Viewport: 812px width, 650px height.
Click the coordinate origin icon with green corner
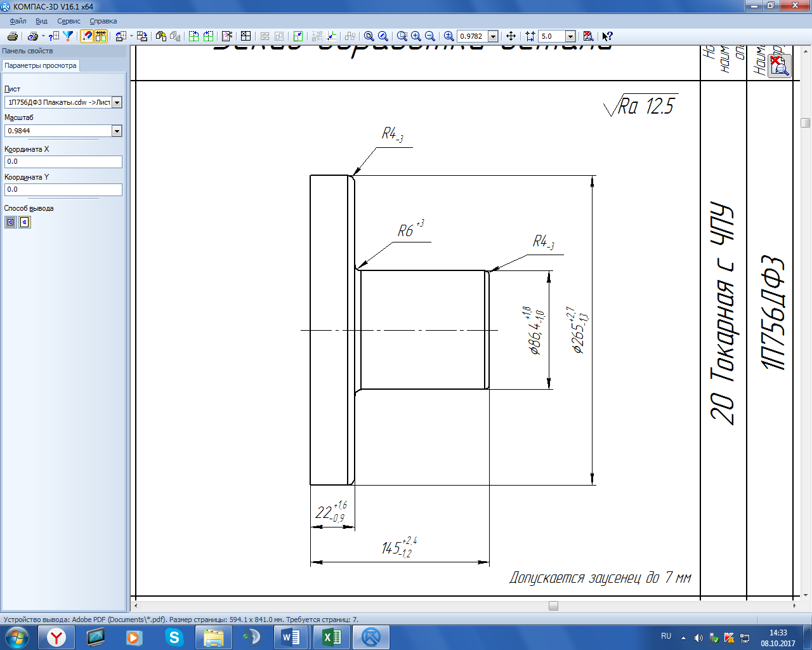pos(331,36)
